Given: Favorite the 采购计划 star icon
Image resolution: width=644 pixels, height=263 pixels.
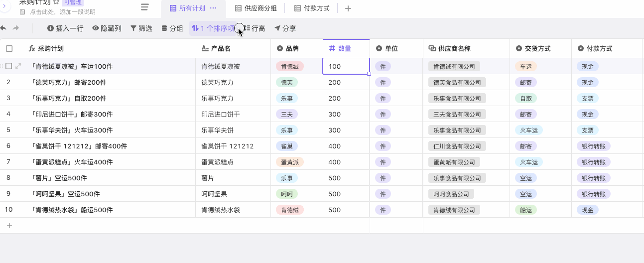Looking at the screenshot, I should click(56, 2).
